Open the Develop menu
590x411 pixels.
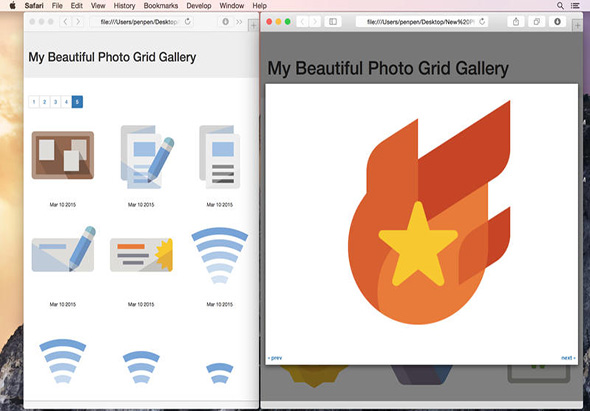click(x=199, y=6)
